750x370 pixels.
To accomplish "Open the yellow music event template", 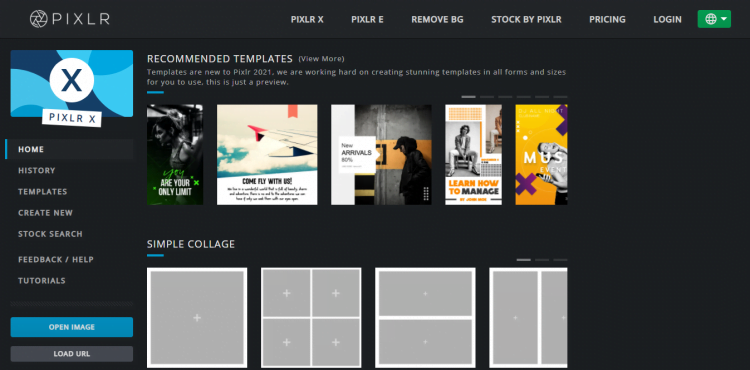I will tap(541, 154).
